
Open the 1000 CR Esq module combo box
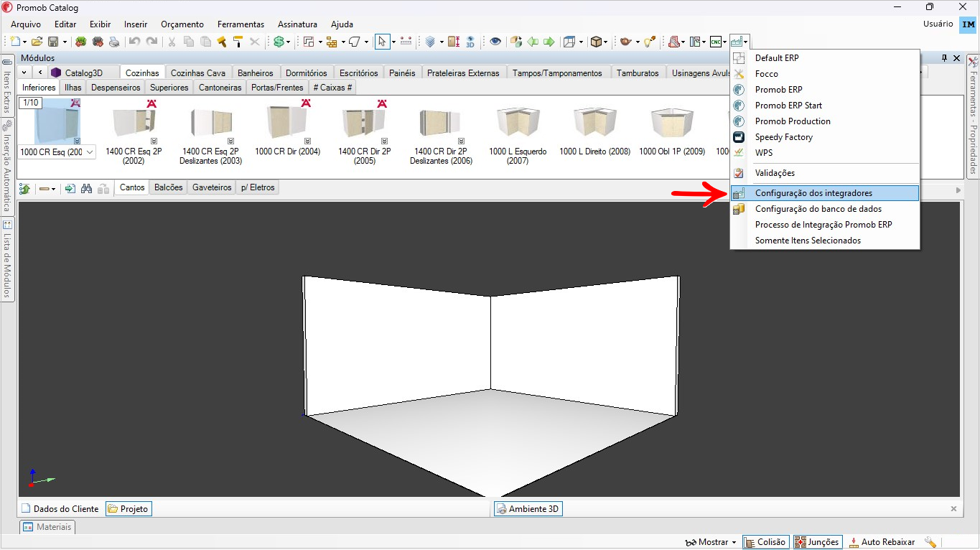click(x=90, y=152)
